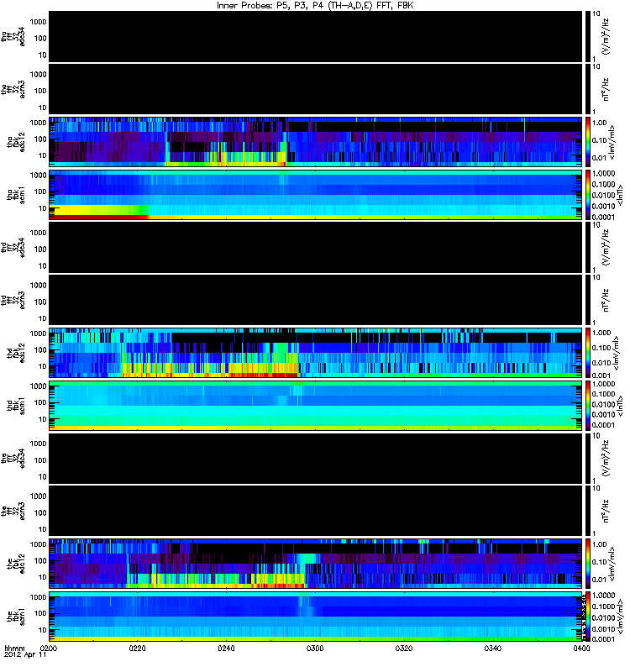Image resolution: width=630 pixels, height=672 pixels.
Task: Click the color bar beside thd fbk scm1
Action: [587, 406]
